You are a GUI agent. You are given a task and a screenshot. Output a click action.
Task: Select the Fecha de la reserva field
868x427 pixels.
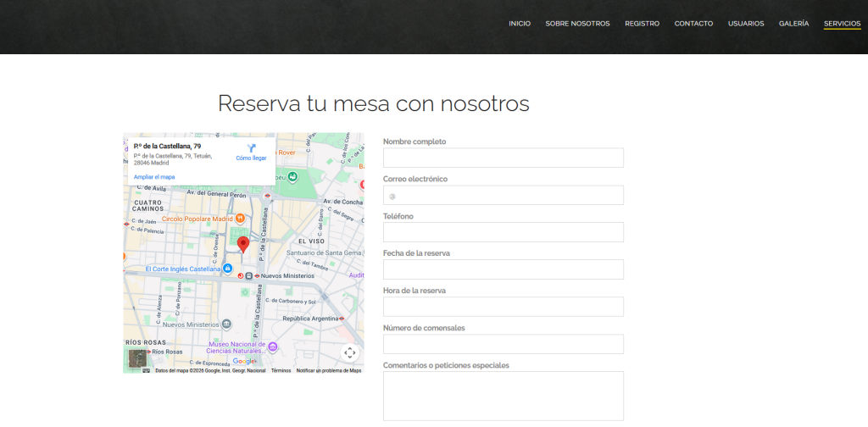point(503,269)
